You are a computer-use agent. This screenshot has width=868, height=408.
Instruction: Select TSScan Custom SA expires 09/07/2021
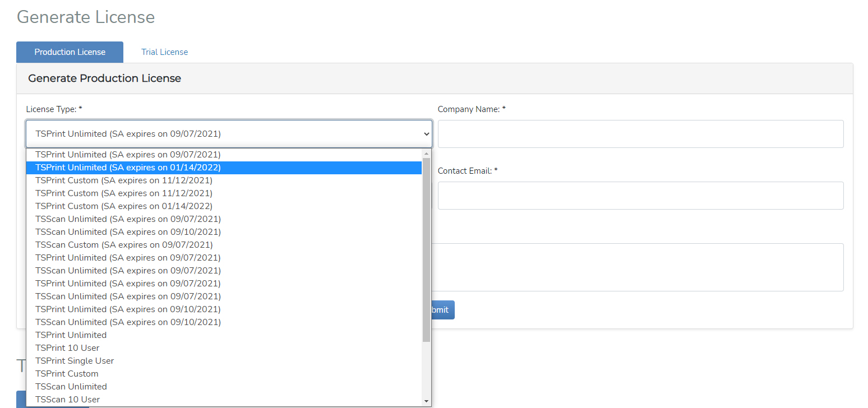[224, 245]
